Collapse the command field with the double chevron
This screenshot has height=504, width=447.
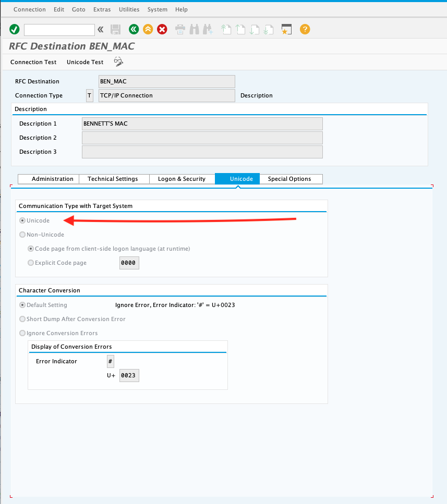pyautogui.click(x=101, y=29)
